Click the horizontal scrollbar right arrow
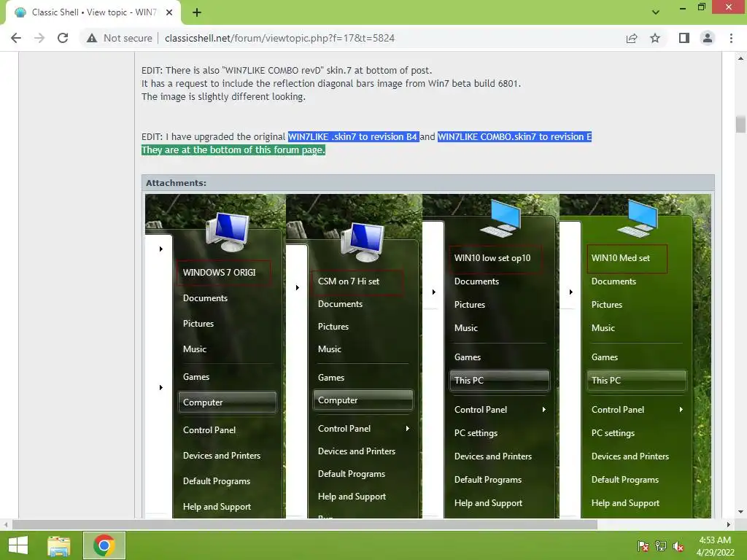Image resolution: width=747 pixels, height=560 pixels. (729, 525)
